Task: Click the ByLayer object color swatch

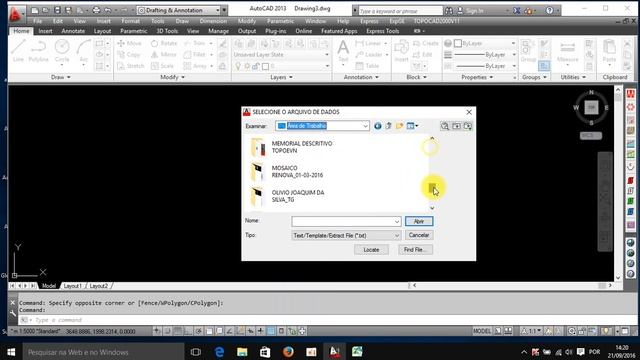Action: pos(458,43)
